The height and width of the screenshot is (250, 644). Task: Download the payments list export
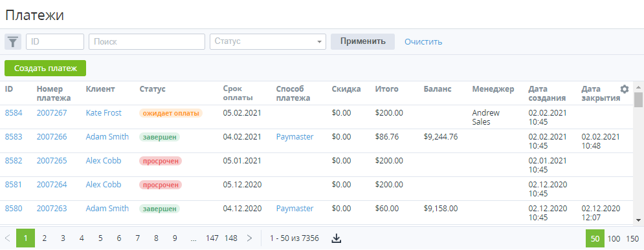pyautogui.click(x=337, y=238)
